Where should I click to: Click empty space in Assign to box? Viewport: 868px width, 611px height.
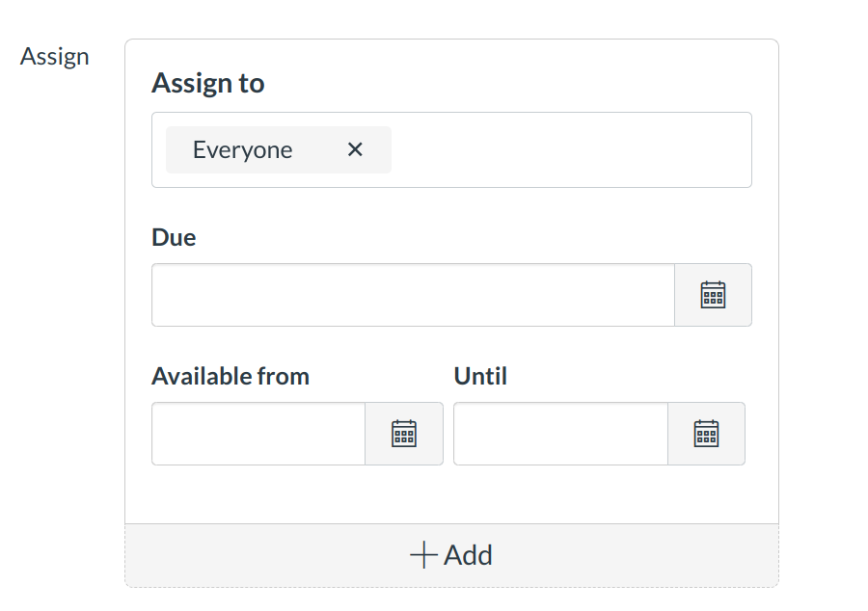tap(569, 149)
